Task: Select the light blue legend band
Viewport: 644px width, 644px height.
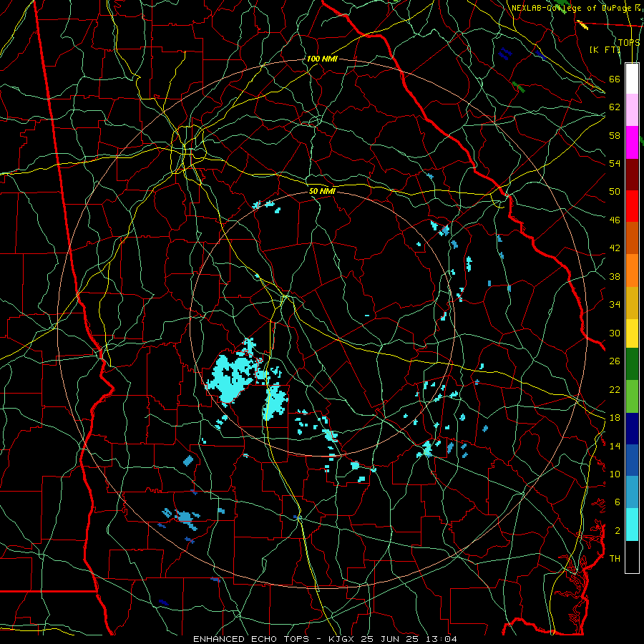Action: tap(632, 492)
